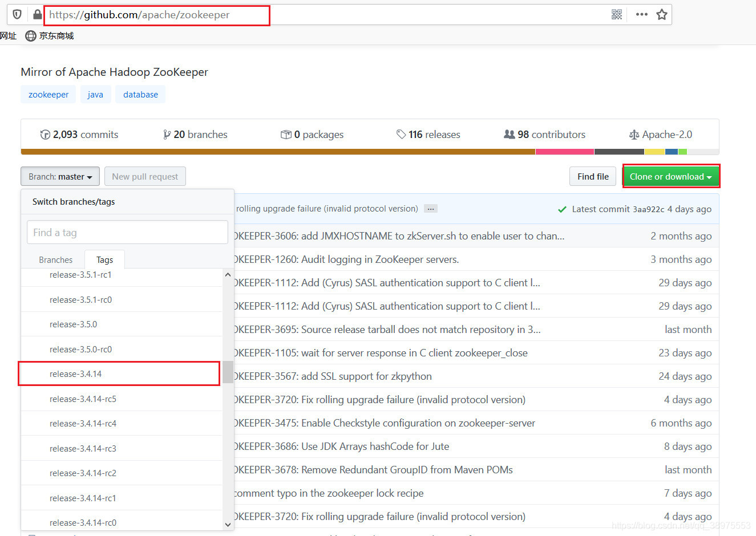Open the Branch: master dropdown
The width and height of the screenshot is (756, 536).
coord(60,176)
